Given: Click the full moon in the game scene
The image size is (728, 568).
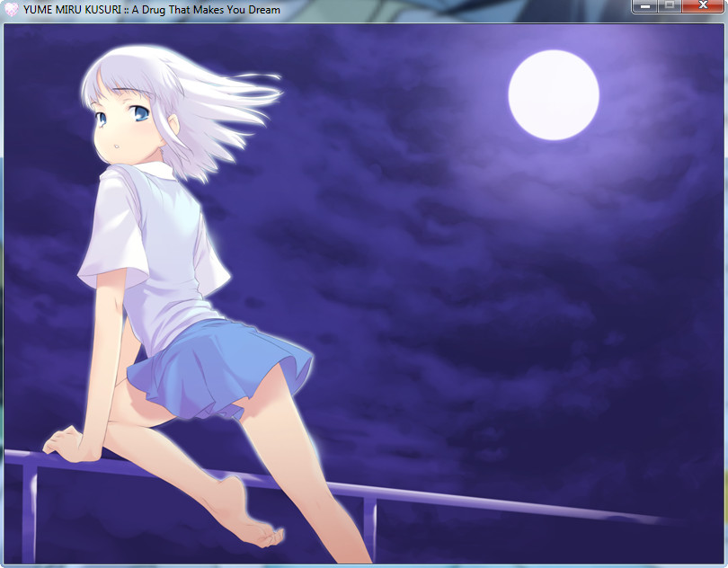Looking at the screenshot, I should coord(554,95).
